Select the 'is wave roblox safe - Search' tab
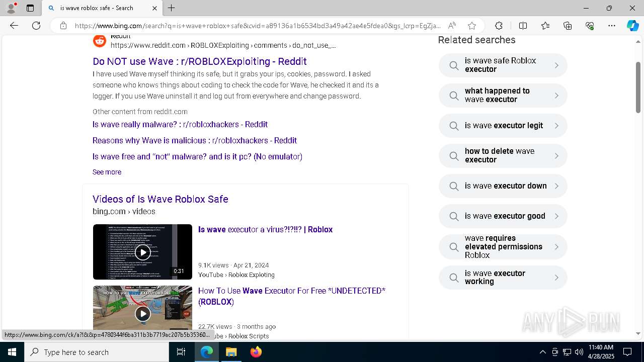The width and height of the screenshot is (644, 362). click(x=102, y=8)
